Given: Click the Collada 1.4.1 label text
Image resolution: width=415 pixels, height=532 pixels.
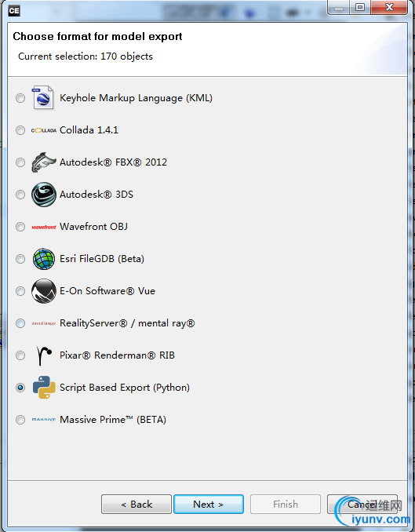Looking at the screenshot, I should 89,130.
